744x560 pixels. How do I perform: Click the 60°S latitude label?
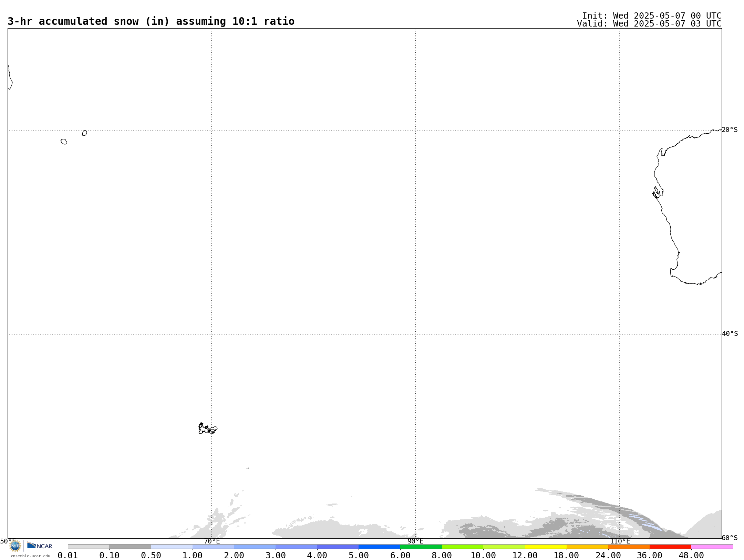[x=730, y=538]
